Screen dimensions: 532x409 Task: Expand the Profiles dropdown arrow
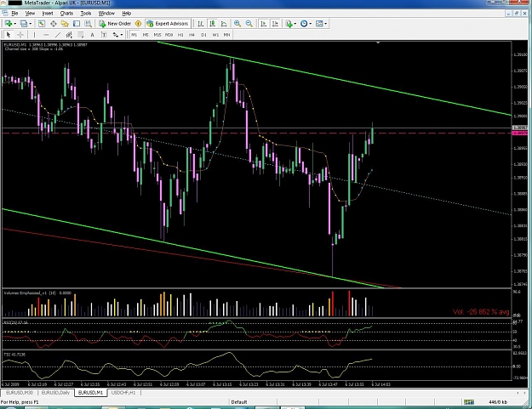tap(30, 24)
